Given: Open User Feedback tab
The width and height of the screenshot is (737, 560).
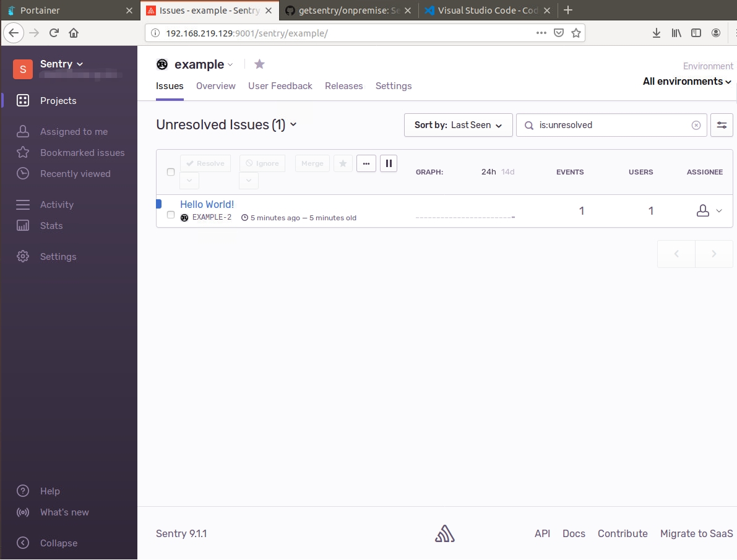Looking at the screenshot, I should [x=280, y=86].
